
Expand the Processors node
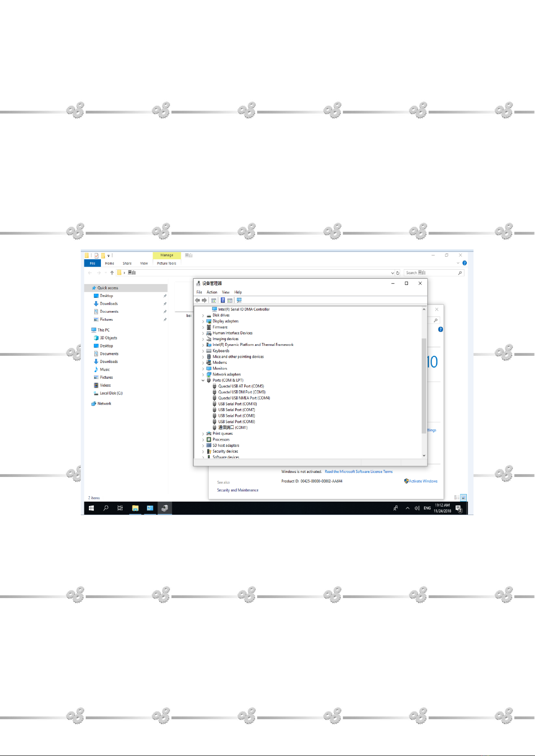click(x=203, y=440)
